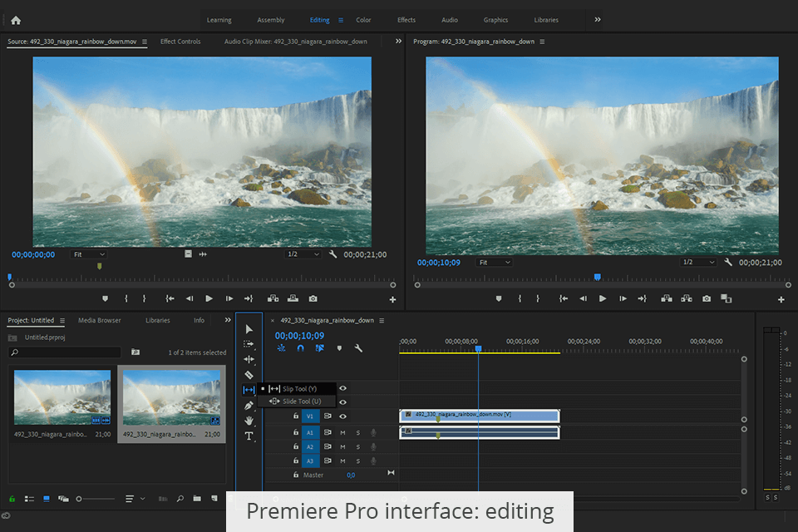Click the Project panel search field
This screenshot has width=798, height=532.
coord(65,352)
